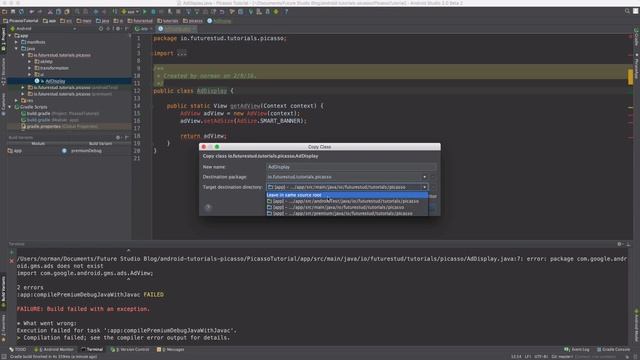Open the Project side tool window tab
This screenshot has height=360, width=640.
pos(3,40)
